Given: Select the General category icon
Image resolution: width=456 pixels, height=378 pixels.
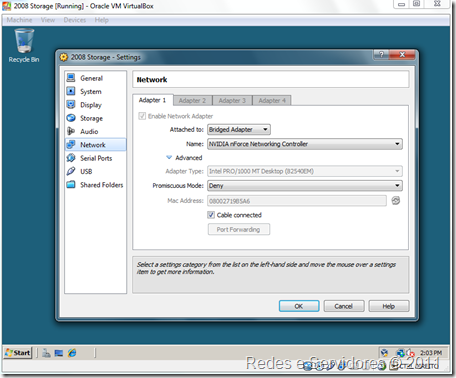Looking at the screenshot, I should pos(71,78).
